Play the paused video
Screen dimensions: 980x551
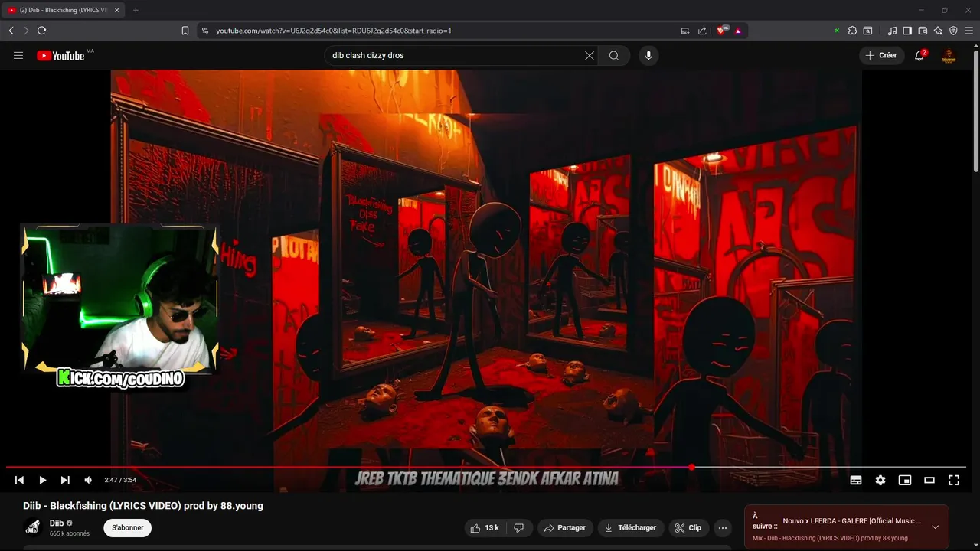pos(43,480)
